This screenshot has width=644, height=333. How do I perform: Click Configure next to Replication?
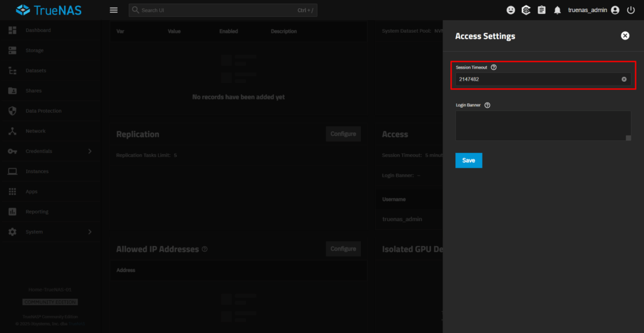pyautogui.click(x=343, y=133)
